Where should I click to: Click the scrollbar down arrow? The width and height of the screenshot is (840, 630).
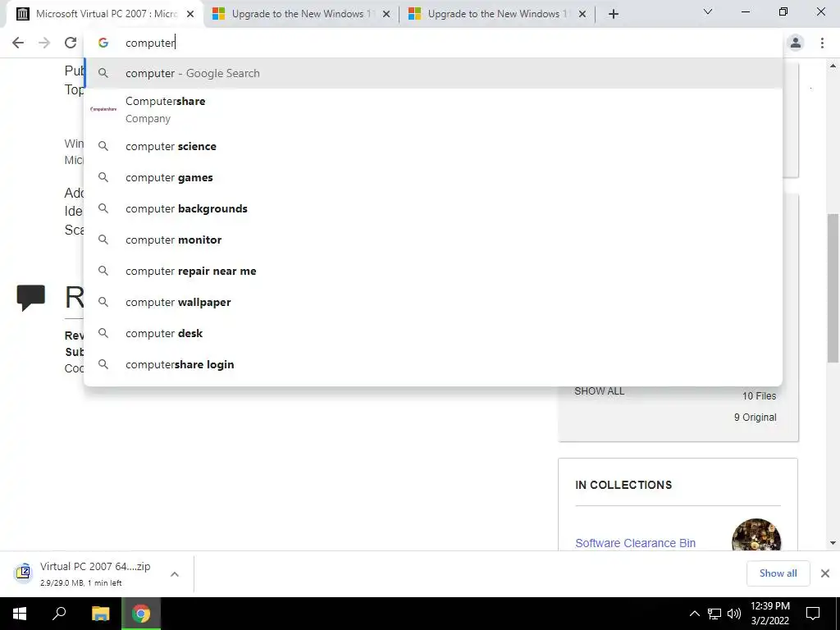pyautogui.click(x=833, y=543)
